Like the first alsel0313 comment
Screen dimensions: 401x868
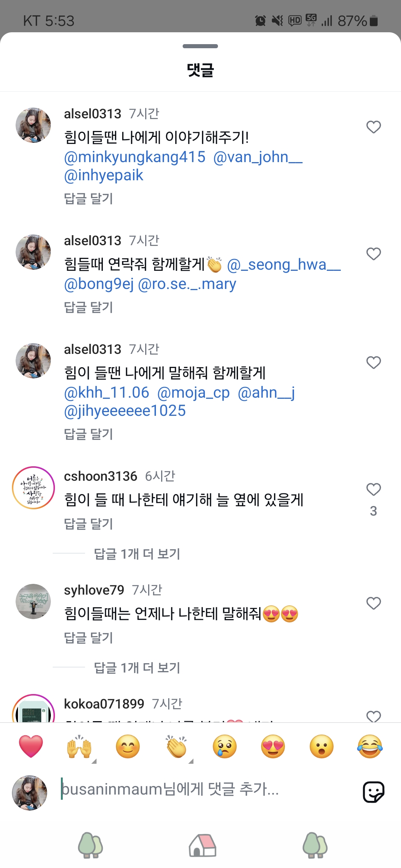[x=374, y=127]
